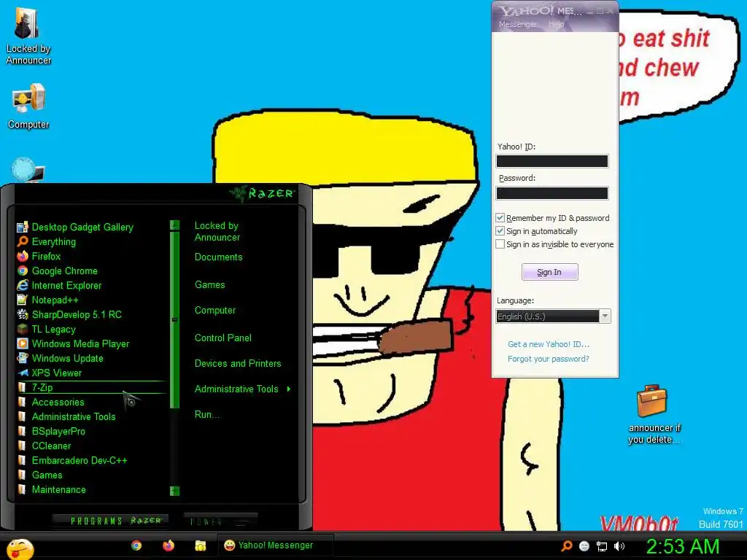747x560 pixels.
Task: Open Windows Update from start menu
Action: coord(60,358)
